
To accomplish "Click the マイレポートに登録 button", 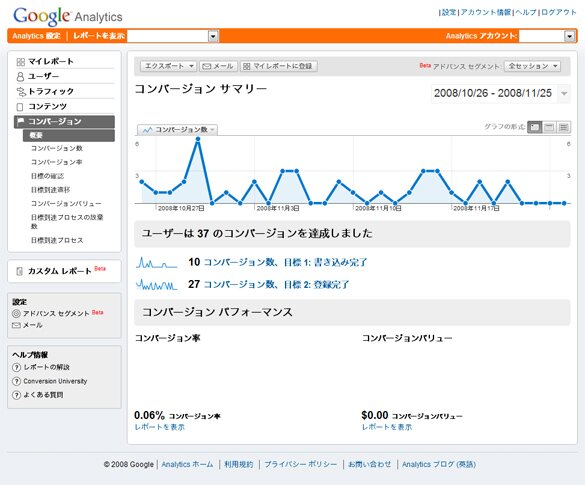I will [279, 66].
